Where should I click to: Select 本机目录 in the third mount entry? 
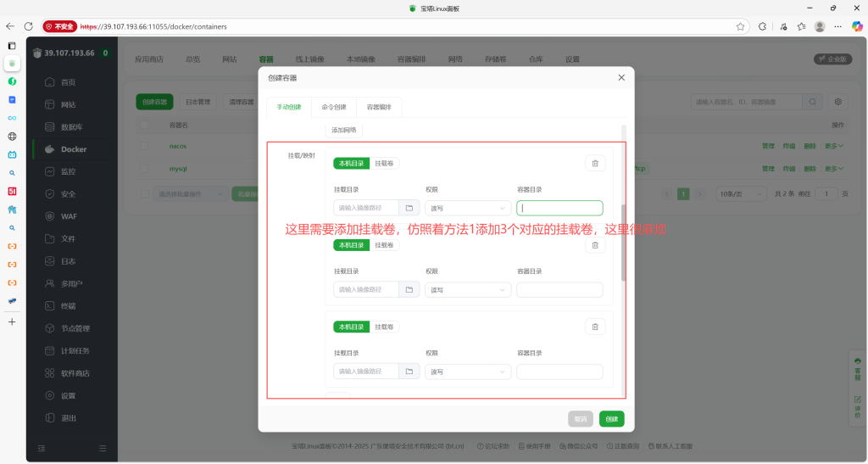(x=351, y=327)
